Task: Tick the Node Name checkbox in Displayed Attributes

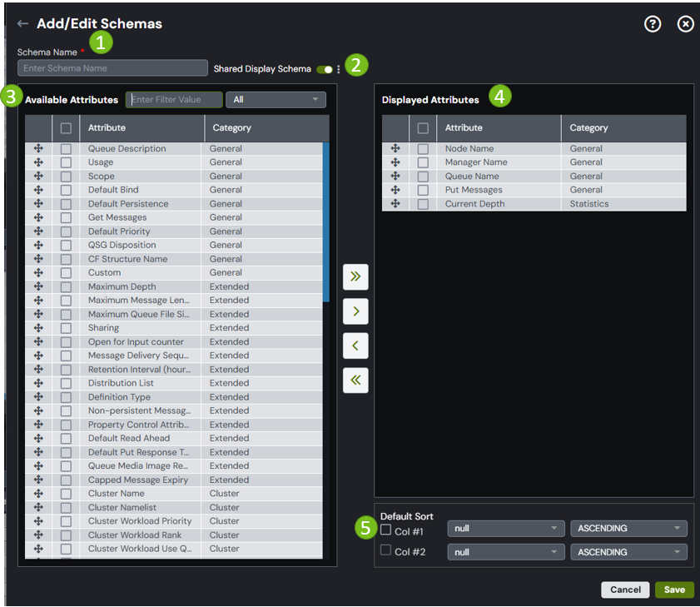Action: 423,149
